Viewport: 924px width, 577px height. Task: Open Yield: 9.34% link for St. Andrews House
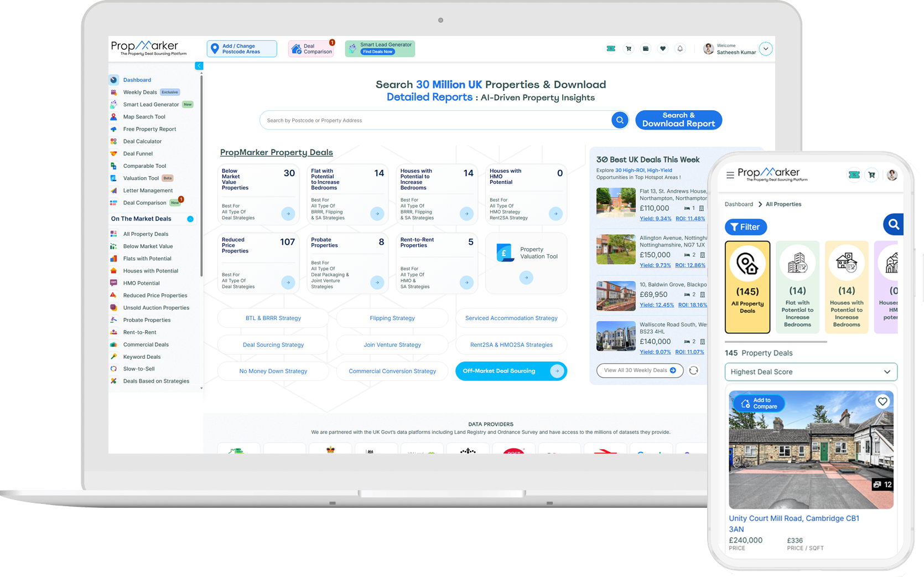[655, 219]
